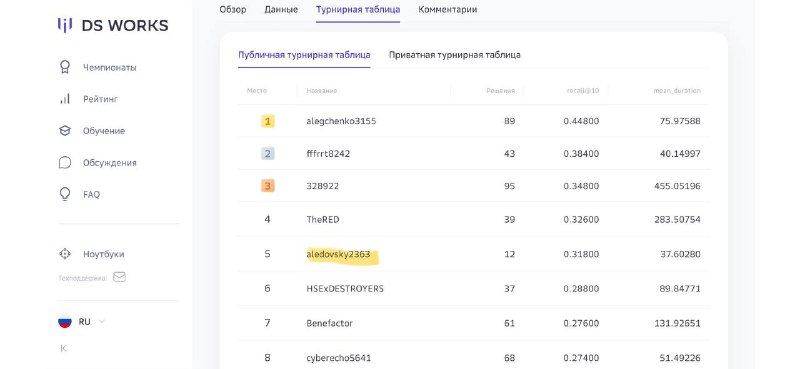Image resolution: width=800 pixels, height=369 pixels.
Task: Switch to the Данные tab
Action: click(281, 9)
